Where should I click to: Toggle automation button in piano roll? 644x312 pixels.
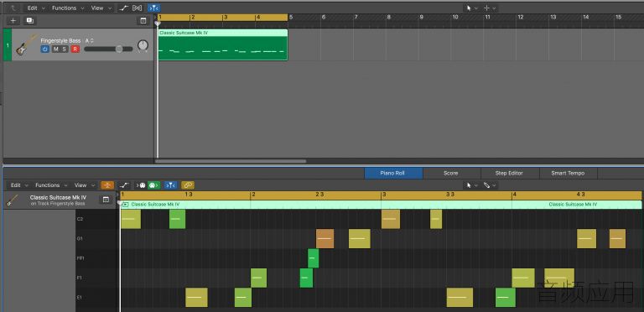click(124, 185)
